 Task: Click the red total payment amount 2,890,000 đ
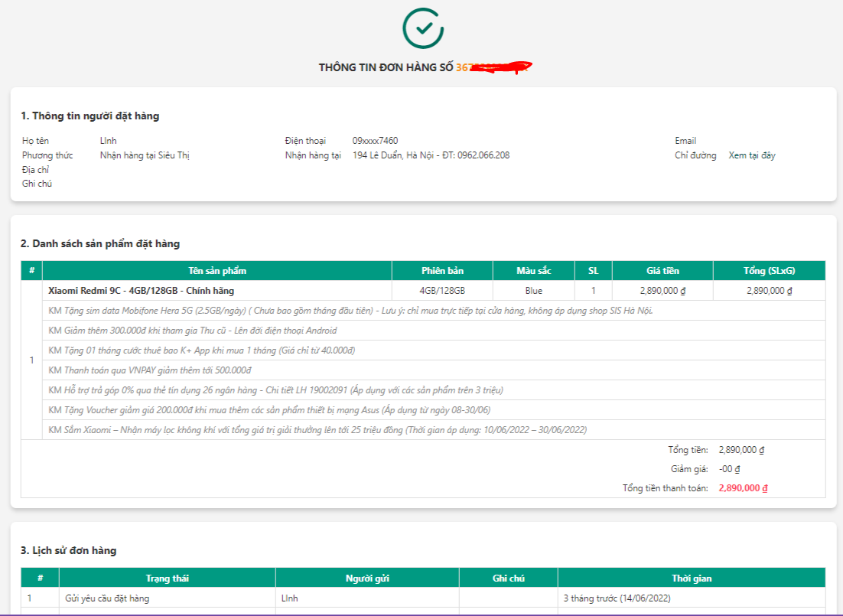(743, 488)
